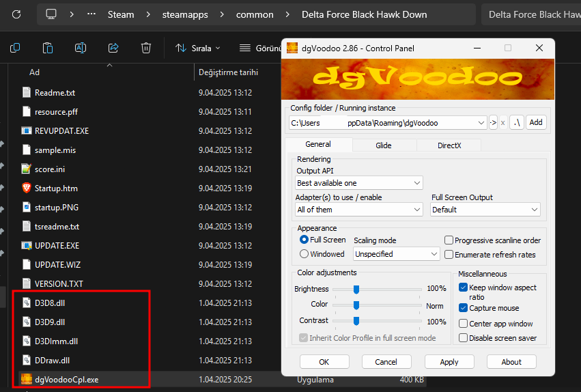This screenshot has width=581, height=392.
Task: Go to steamapps folder in breadcrumb
Action: (185, 15)
